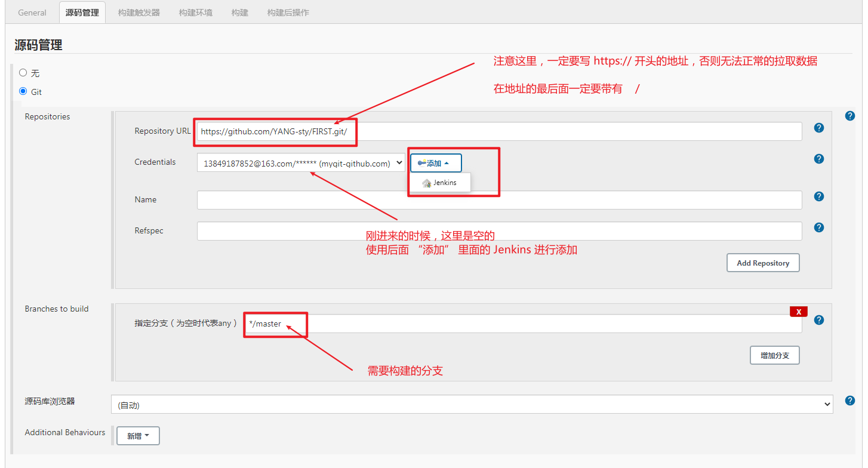Switch to the 构建后操作 tab
Screen dimensions: 868x468
coord(288,13)
